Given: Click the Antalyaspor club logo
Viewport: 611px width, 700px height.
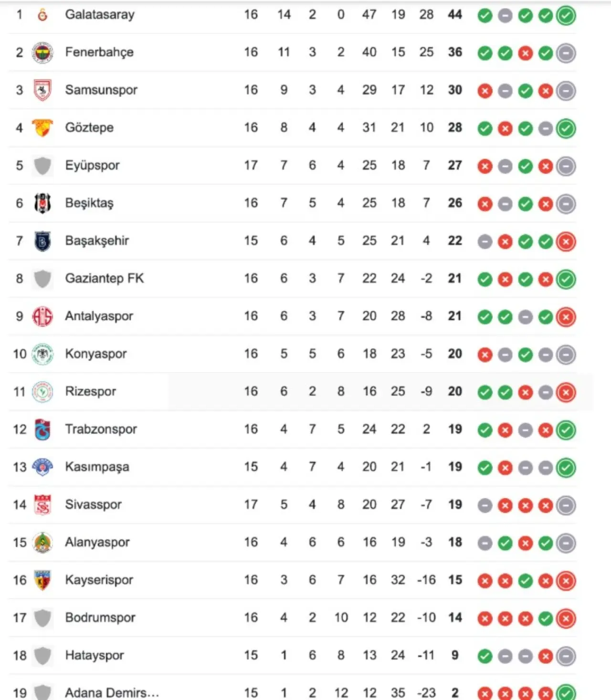Looking at the screenshot, I should (x=42, y=316).
